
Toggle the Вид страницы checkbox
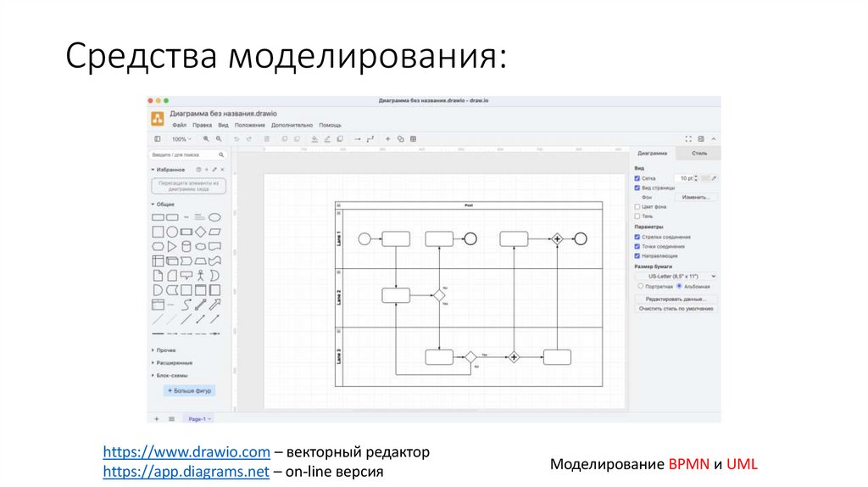tap(637, 188)
